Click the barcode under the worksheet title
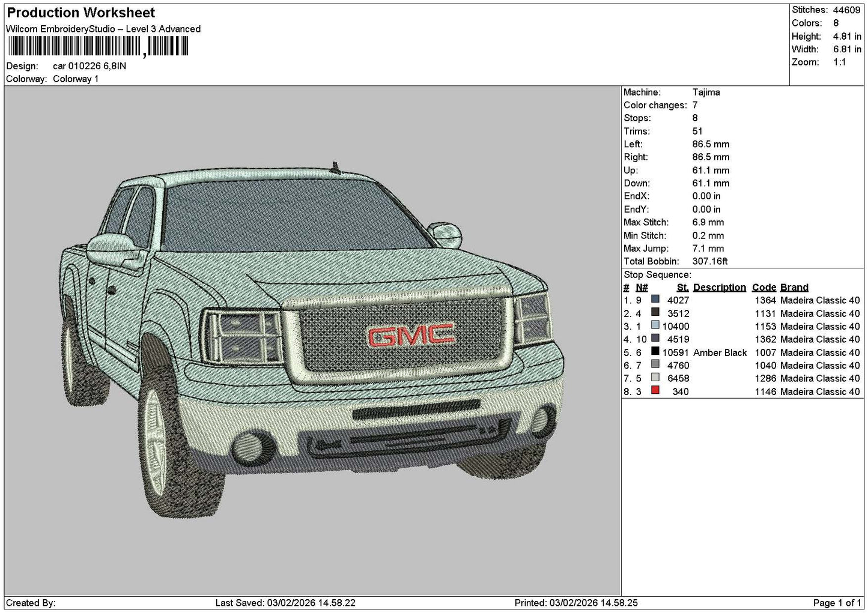 [x=97, y=47]
